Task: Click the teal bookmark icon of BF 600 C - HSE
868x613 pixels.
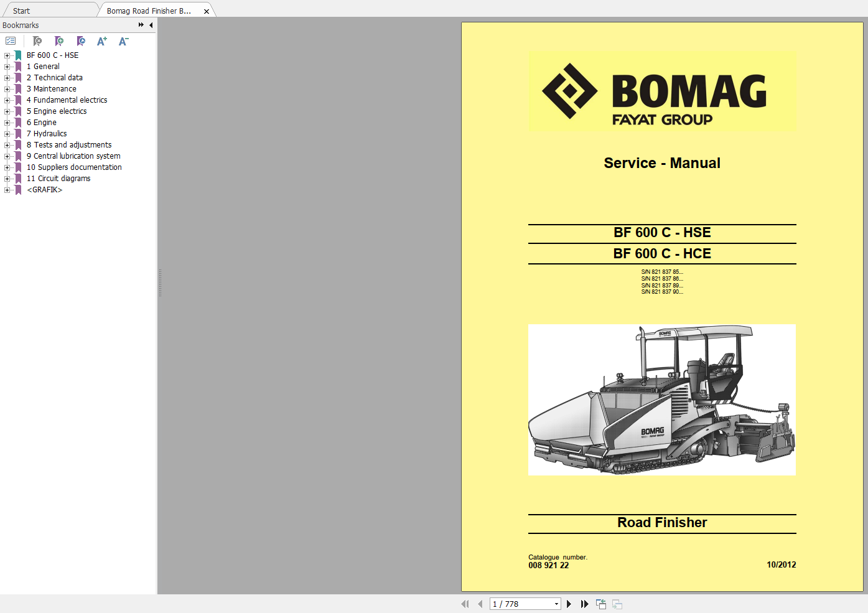Action: 18,55
